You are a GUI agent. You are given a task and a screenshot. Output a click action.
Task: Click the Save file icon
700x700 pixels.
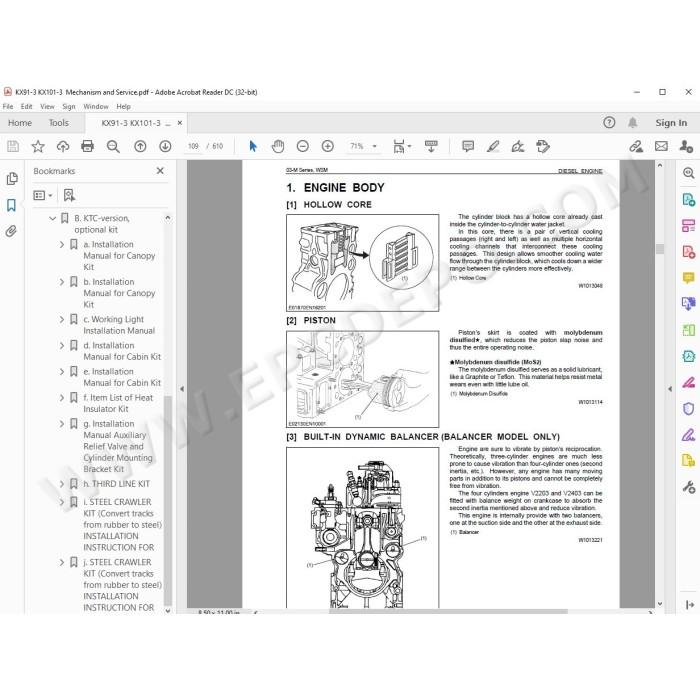pos(13,146)
